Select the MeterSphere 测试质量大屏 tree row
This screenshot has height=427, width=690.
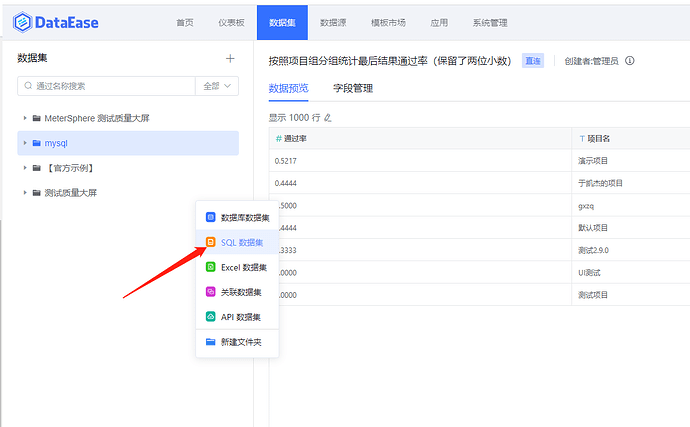(x=128, y=118)
